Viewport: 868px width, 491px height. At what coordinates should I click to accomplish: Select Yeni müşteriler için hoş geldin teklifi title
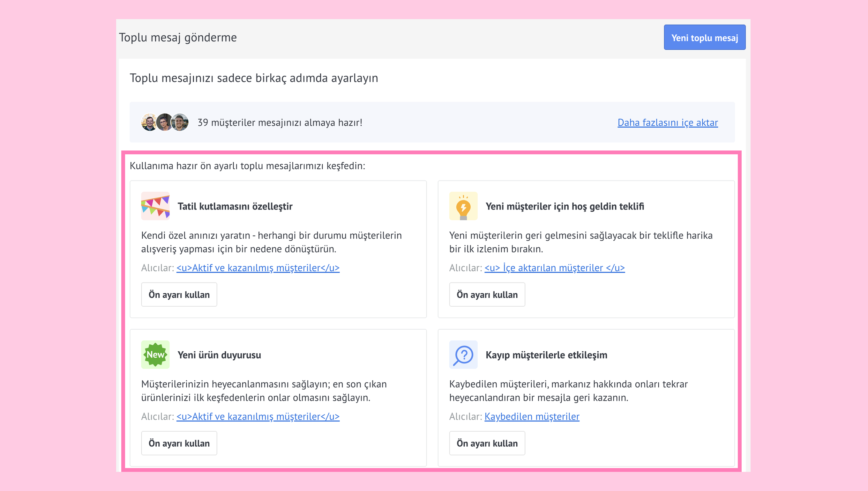tap(565, 206)
